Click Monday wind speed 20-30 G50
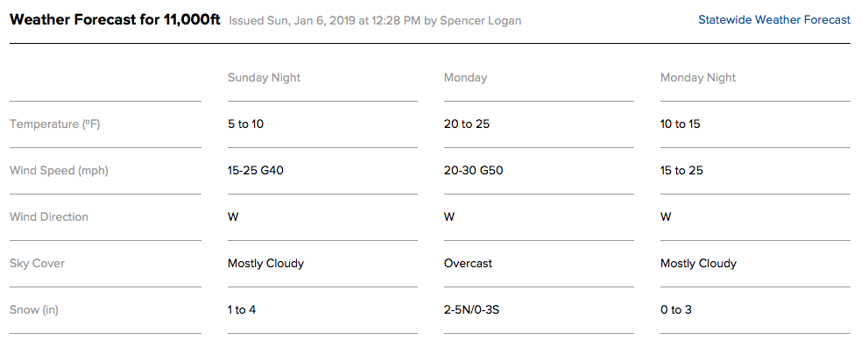This screenshot has height=354, width=868. tap(473, 171)
